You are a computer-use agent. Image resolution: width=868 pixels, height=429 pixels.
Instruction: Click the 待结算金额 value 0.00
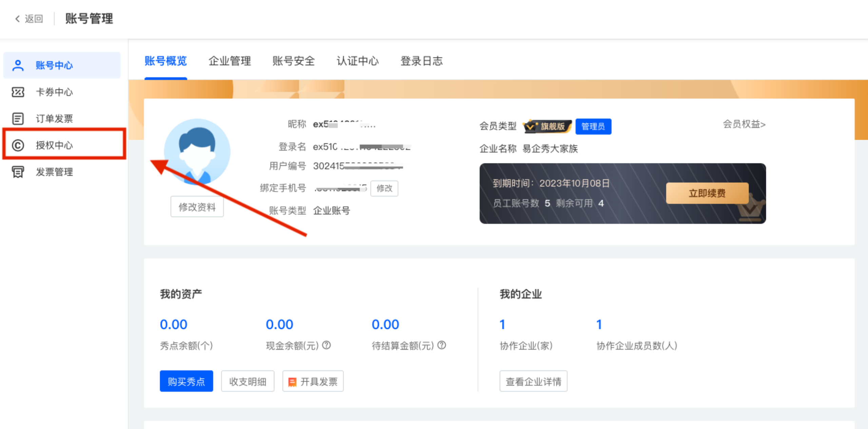(x=386, y=325)
